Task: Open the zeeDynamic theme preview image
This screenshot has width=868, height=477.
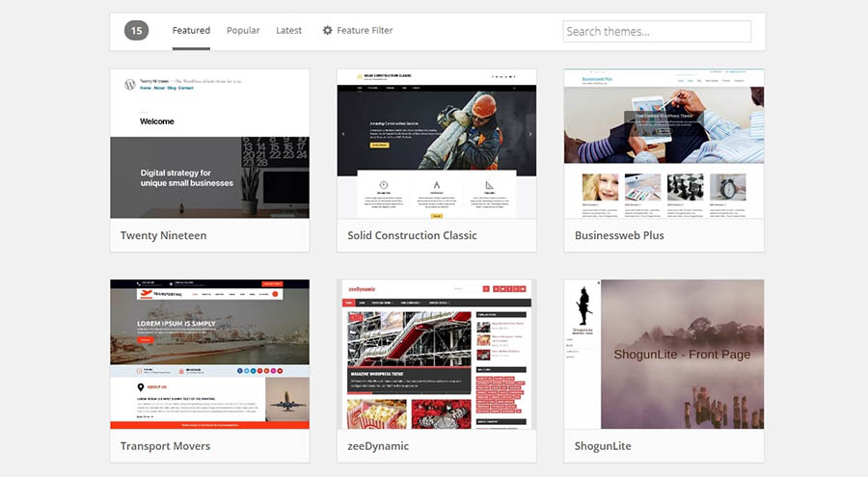Action: coord(436,354)
